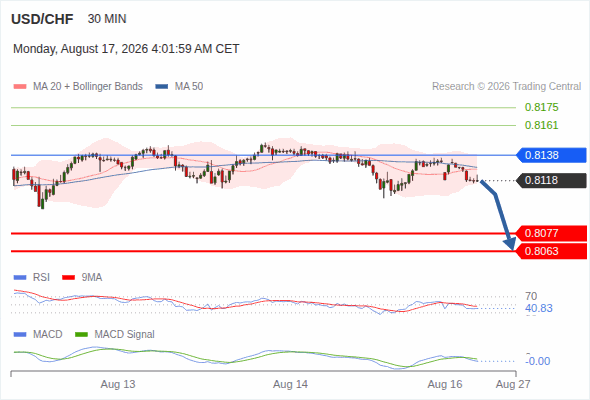Click the dark blue MA 50 legend swatch
Screen dimensions: 590x400
(162, 87)
